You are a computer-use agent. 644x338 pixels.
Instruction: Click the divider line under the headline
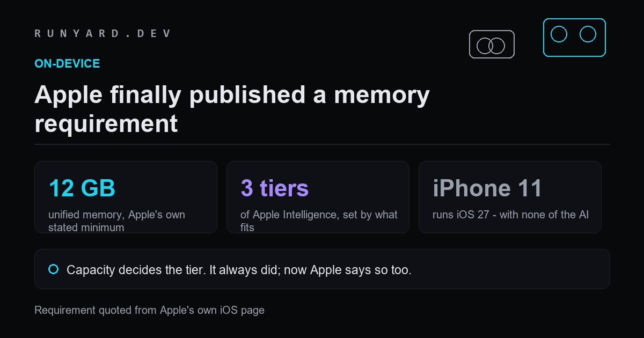[x=322, y=144]
